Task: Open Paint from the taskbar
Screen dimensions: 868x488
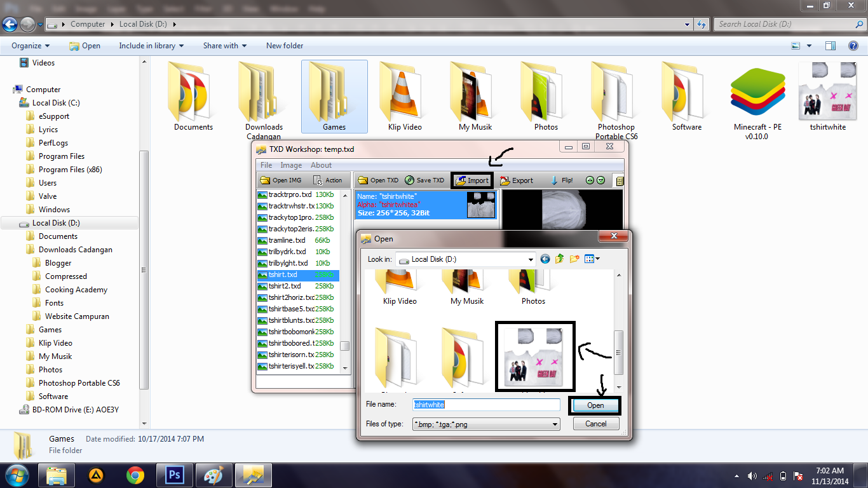Action: pyautogui.click(x=214, y=475)
